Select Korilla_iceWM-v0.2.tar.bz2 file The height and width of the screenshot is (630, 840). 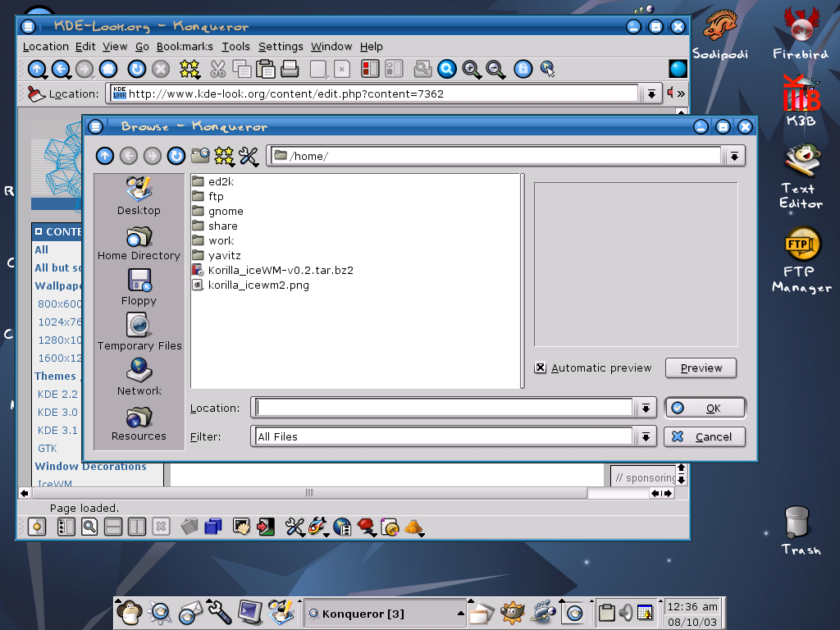coord(272,270)
